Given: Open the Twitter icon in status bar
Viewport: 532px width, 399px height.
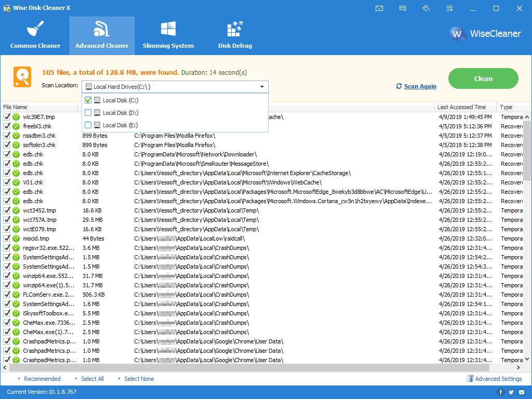Looking at the screenshot, I should 511,392.
